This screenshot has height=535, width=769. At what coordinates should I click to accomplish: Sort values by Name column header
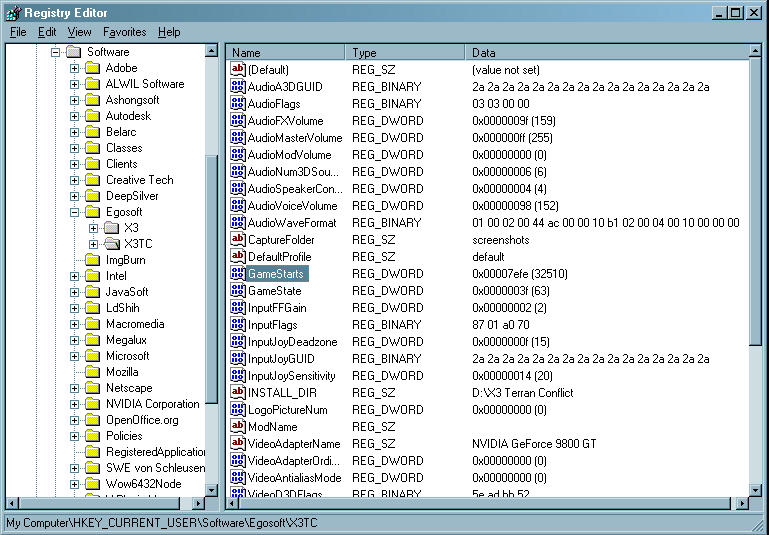[x=285, y=52]
